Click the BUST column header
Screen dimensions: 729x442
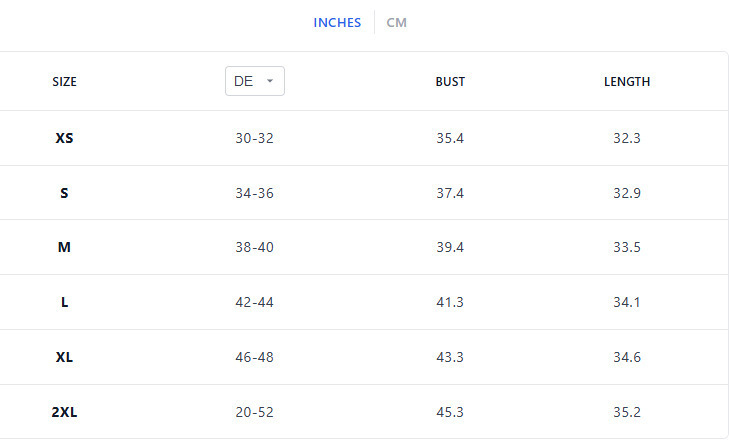pyautogui.click(x=450, y=82)
